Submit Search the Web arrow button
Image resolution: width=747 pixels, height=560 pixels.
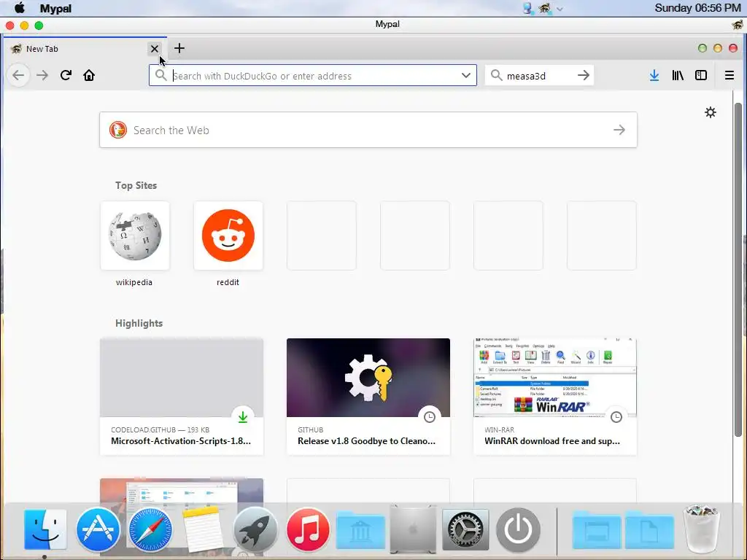(x=619, y=130)
